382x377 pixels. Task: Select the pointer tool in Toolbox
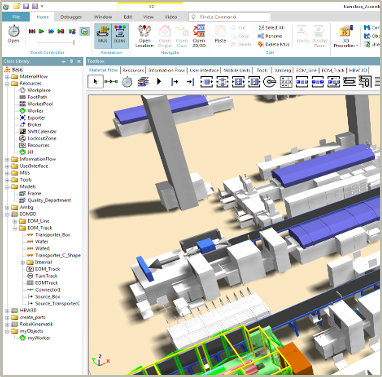pyautogui.click(x=96, y=81)
